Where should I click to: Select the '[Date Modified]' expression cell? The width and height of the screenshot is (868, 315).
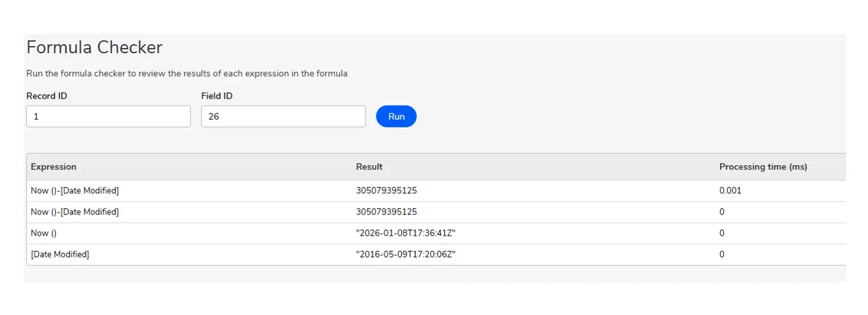pos(60,254)
